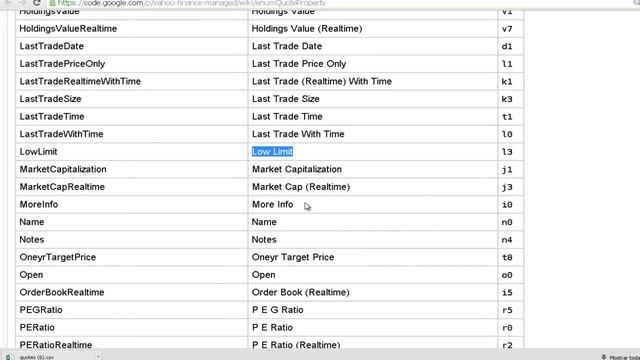Viewport: 640px width, 360px height.
Task: Click the More Info description text
Action: click(x=272, y=204)
